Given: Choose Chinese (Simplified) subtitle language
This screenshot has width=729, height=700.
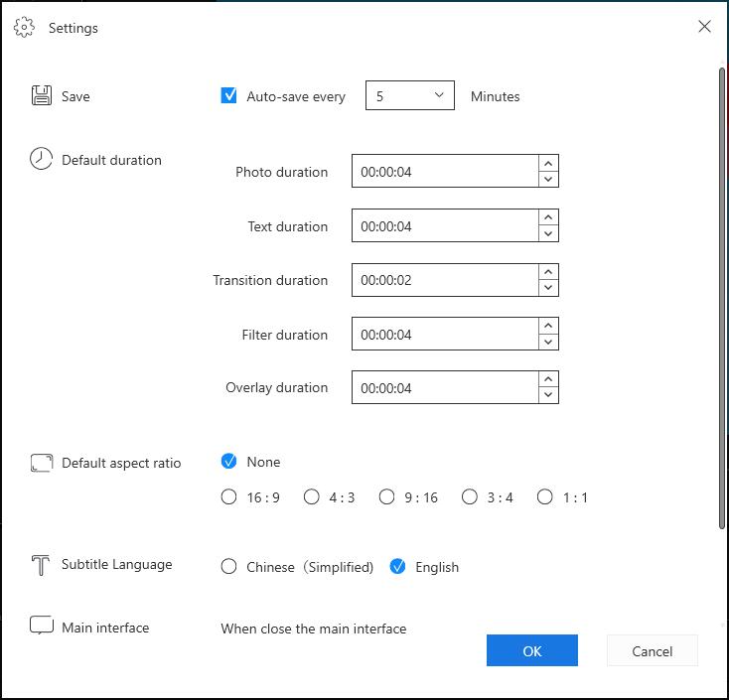Looking at the screenshot, I should [228, 567].
